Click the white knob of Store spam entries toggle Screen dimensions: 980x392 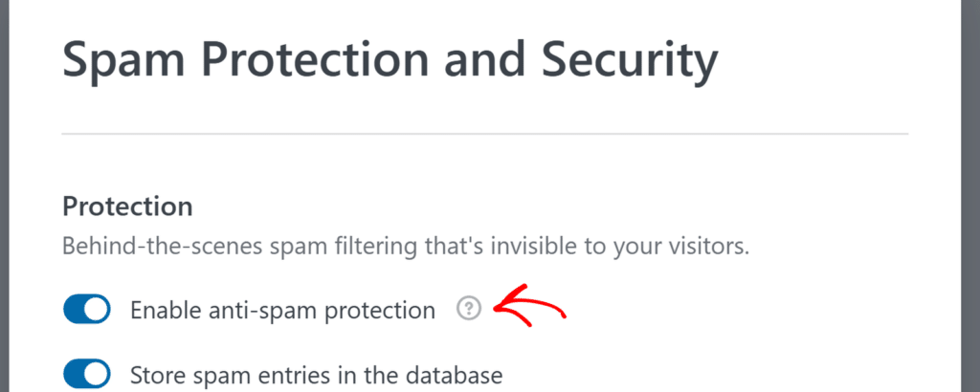click(97, 375)
